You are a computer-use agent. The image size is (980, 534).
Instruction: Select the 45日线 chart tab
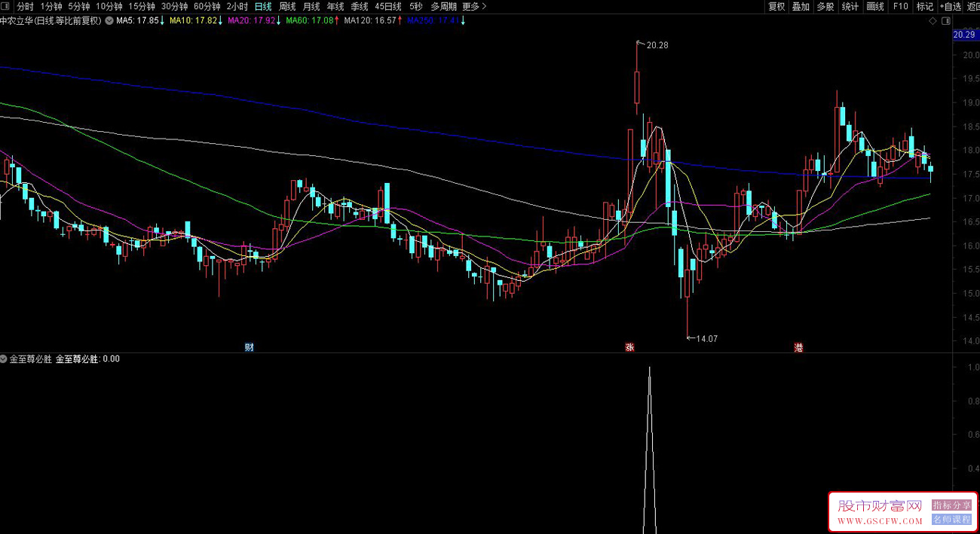tap(388, 7)
